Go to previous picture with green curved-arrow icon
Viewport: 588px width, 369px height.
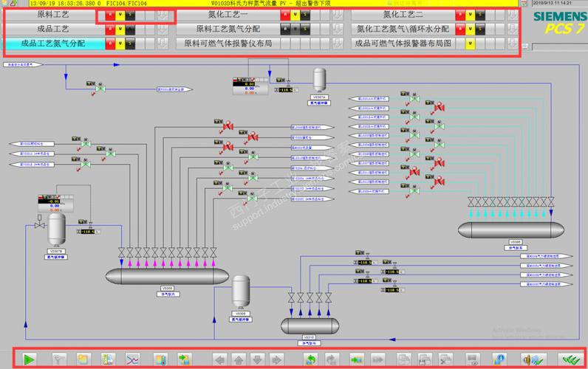[310, 359]
